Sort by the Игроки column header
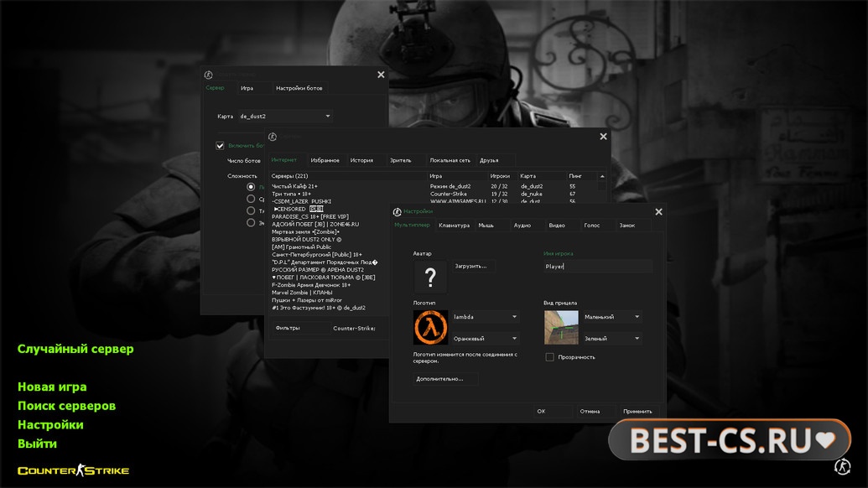 click(502, 176)
